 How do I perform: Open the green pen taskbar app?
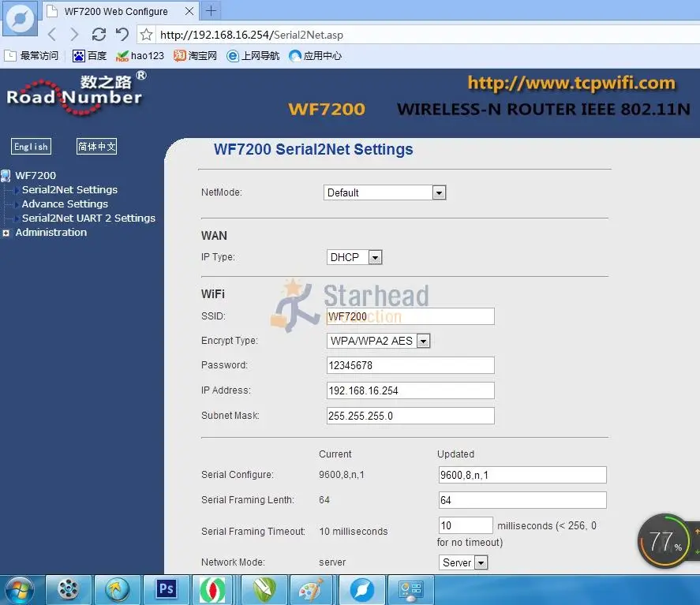point(264,590)
